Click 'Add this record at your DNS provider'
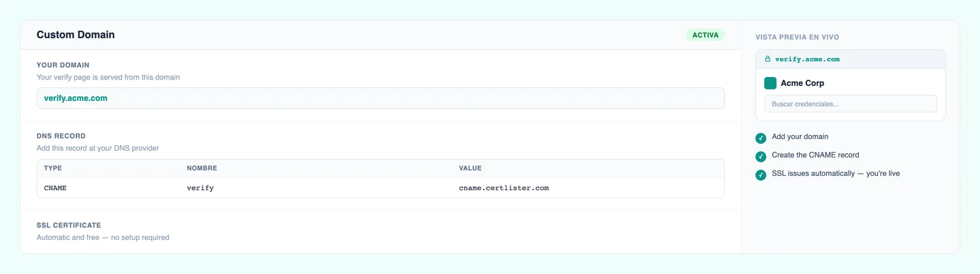 [x=98, y=148]
